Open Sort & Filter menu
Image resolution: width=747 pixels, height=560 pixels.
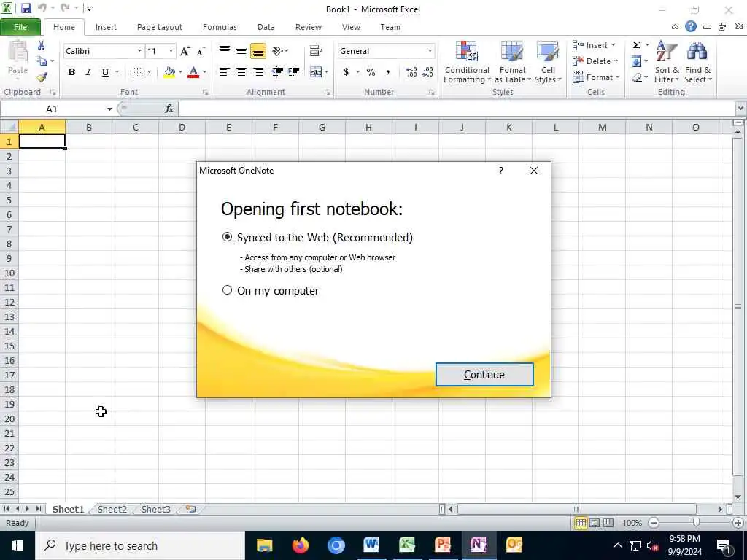667,63
